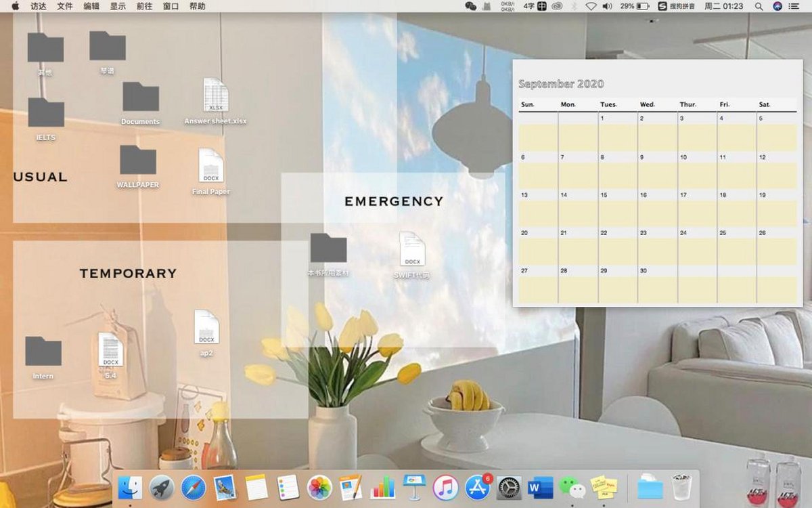Screen dimensions: 812x508
Task: Open the volume control in menu bar
Action: pyautogui.click(x=607, y=6)
